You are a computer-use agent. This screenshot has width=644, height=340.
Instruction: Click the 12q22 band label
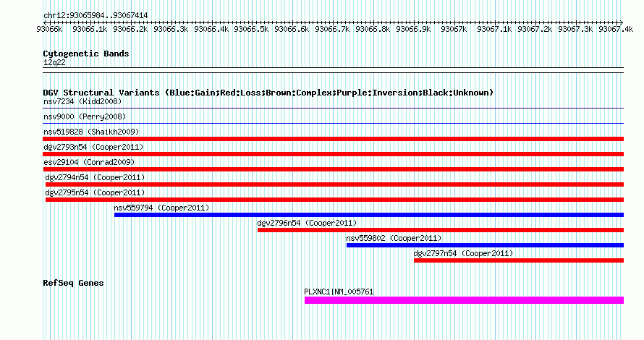tap(54, 62)
